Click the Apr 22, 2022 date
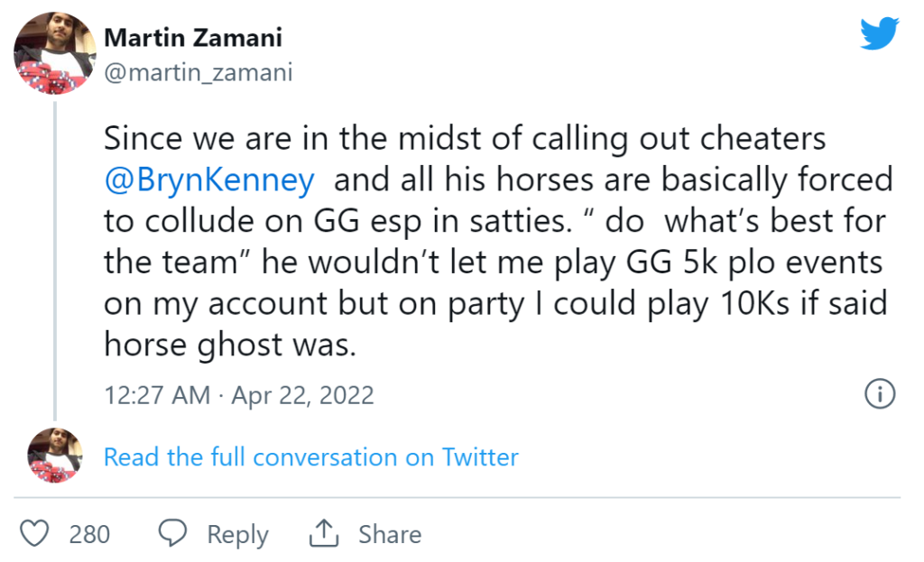This screenshot has height=562, width=924. (302, 395)
